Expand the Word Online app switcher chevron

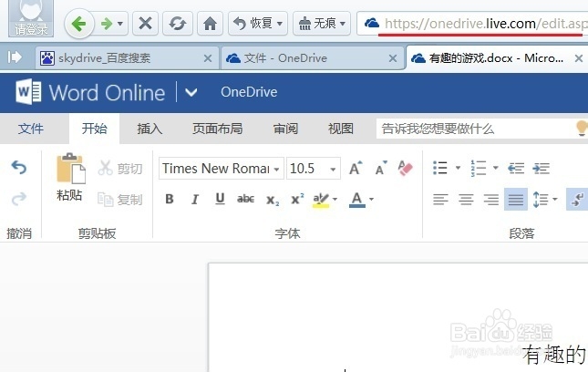click(191, 92)
